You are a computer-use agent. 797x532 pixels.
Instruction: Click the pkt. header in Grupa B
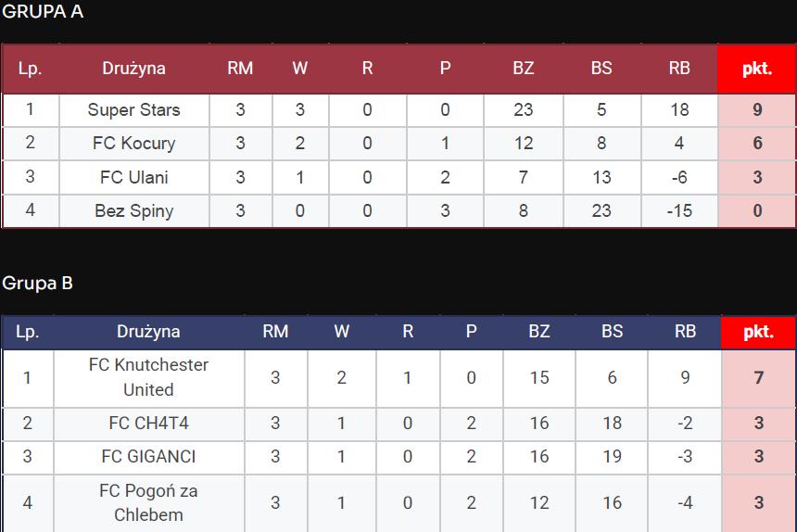pyautogui.click(x=759, y=332)
